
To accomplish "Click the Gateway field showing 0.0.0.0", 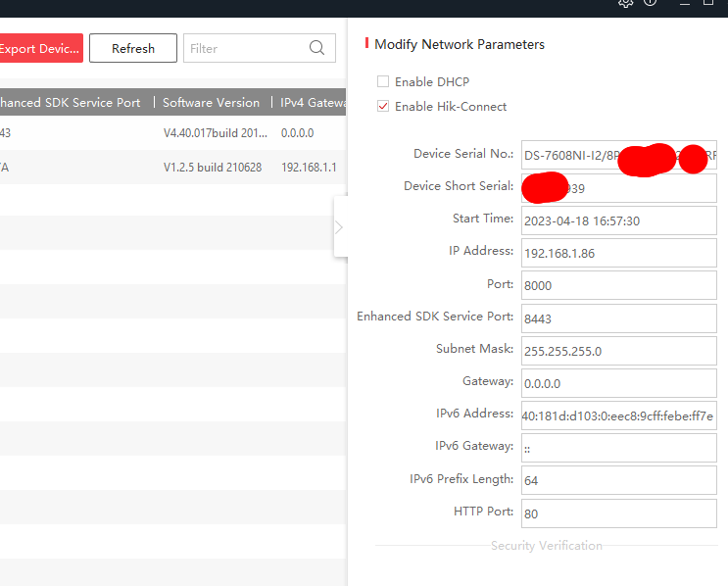I will pyautogui.click(x=618, y=383).
